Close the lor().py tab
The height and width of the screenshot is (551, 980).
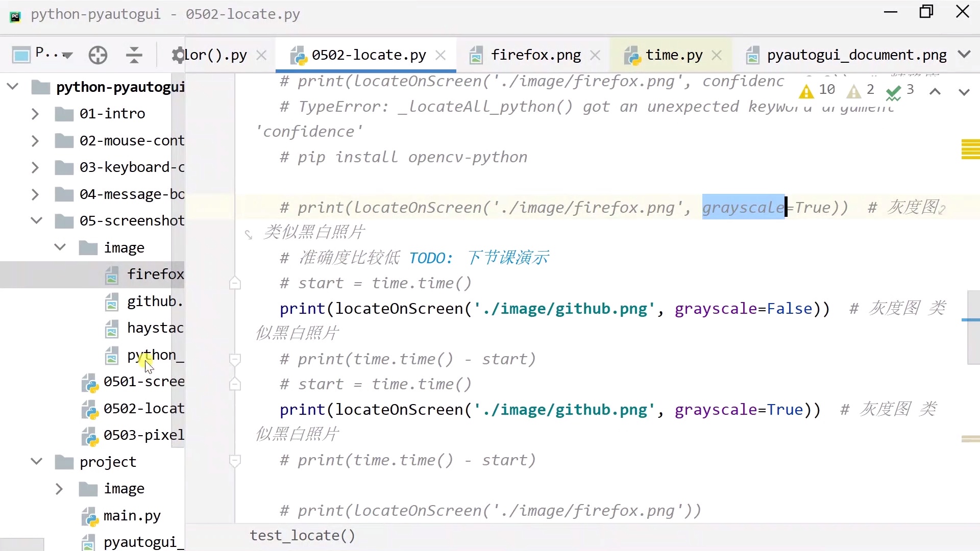[x=262, y=55]
